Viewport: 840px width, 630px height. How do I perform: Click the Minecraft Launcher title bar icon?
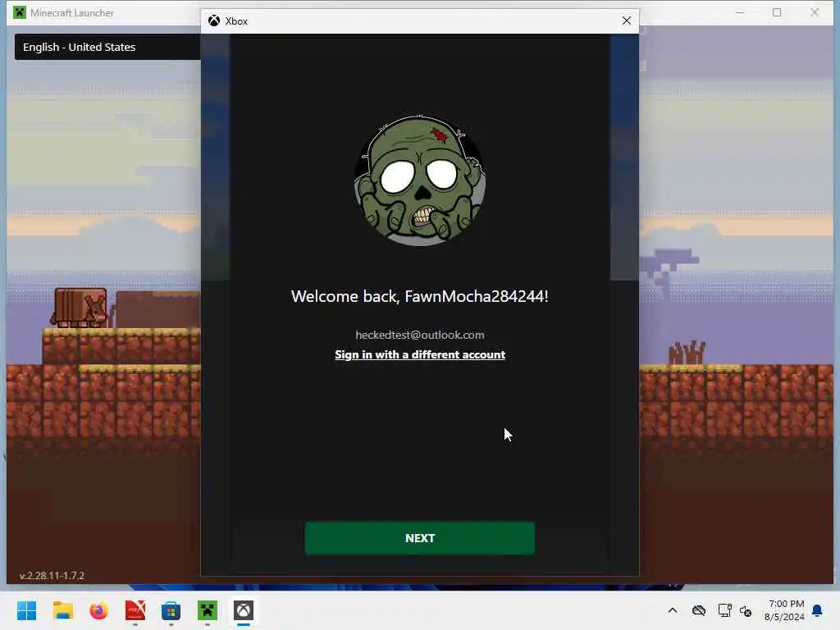click(x=20, y=12)
